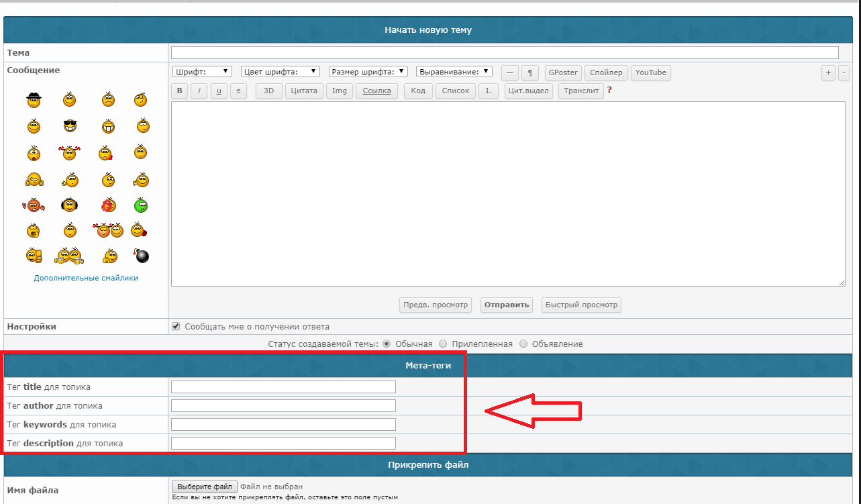Viewport: 861px width, 504px height.
Task: Insert the wide toothy grin smiley
Action: pyautogui.click(x=108, y=125)
